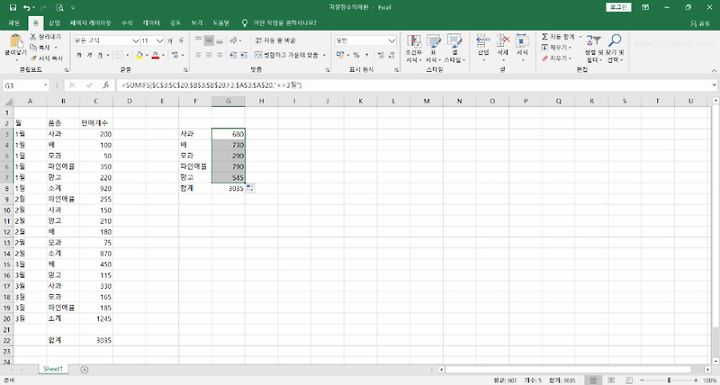This screenshot has height=385, width=720.
Task: Open Cell Styles (셀 스타일)
Action: tap(454, 49)
